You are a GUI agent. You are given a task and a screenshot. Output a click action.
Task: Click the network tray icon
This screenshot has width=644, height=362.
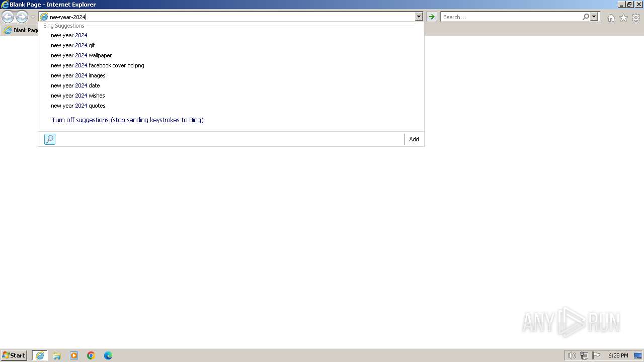tap(584, 355)
